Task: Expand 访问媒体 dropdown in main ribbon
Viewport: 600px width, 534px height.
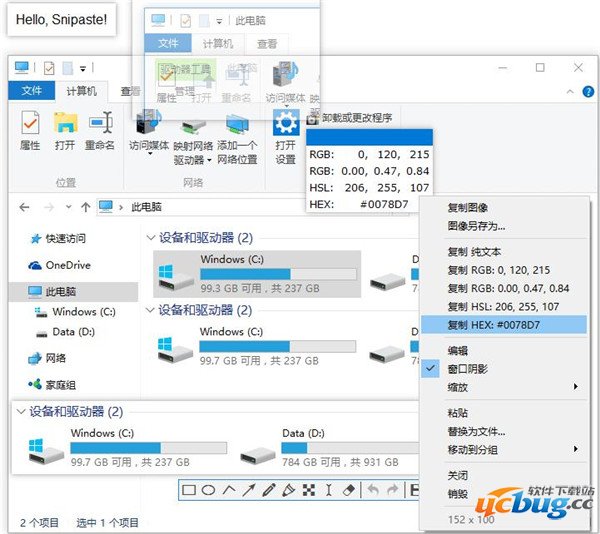Action: pyautogui.click(x=150, y=154)
